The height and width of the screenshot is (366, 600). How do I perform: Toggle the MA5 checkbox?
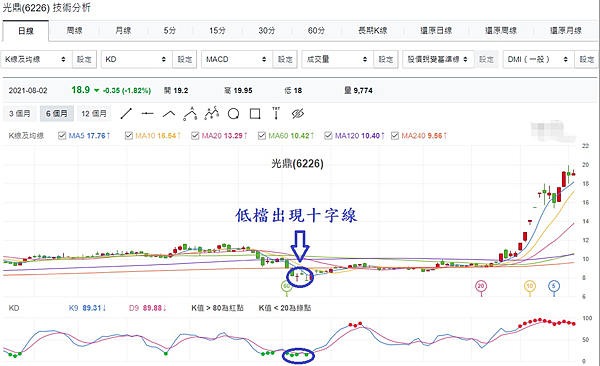click(62, 136)
